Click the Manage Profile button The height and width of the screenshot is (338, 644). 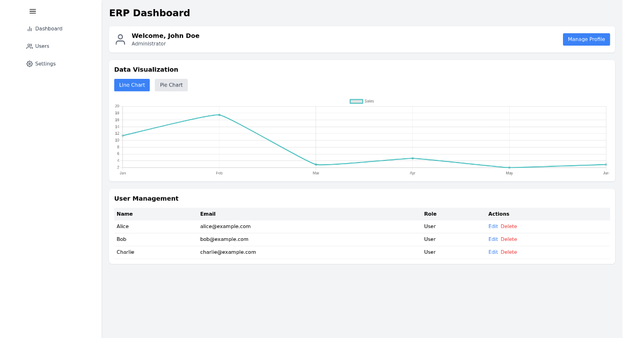[586, 39]
